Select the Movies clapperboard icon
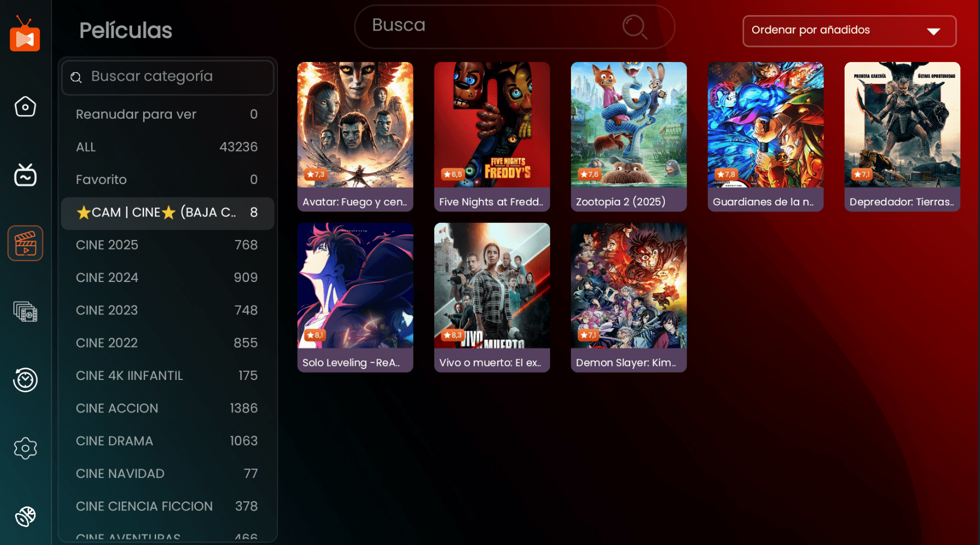This screenshot has height=545, width=980. [25, 243]
